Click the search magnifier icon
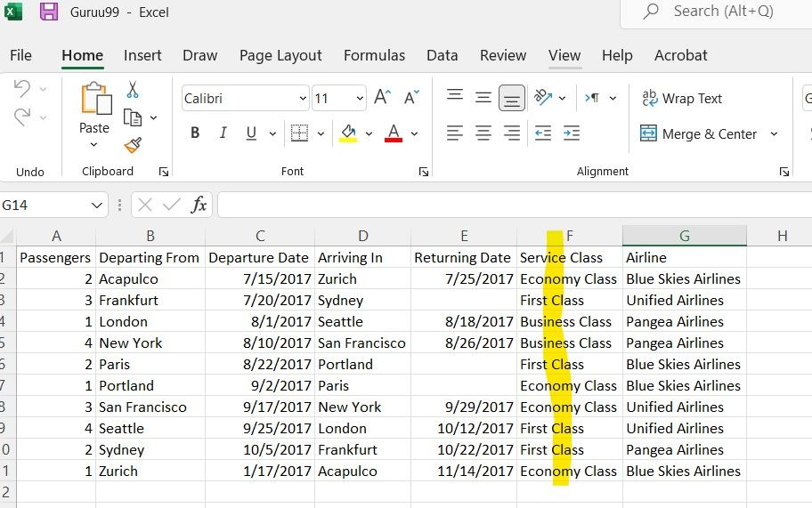812x508 pixels. click(651, 11)
